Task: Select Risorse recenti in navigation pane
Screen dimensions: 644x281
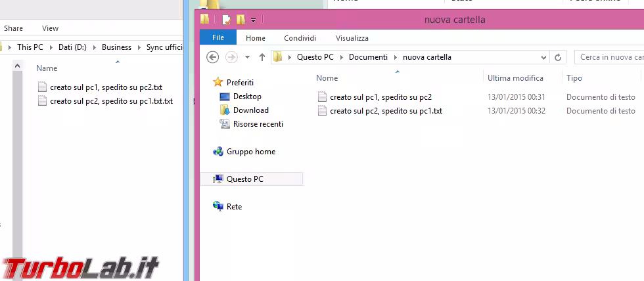Action: [258, 124]
